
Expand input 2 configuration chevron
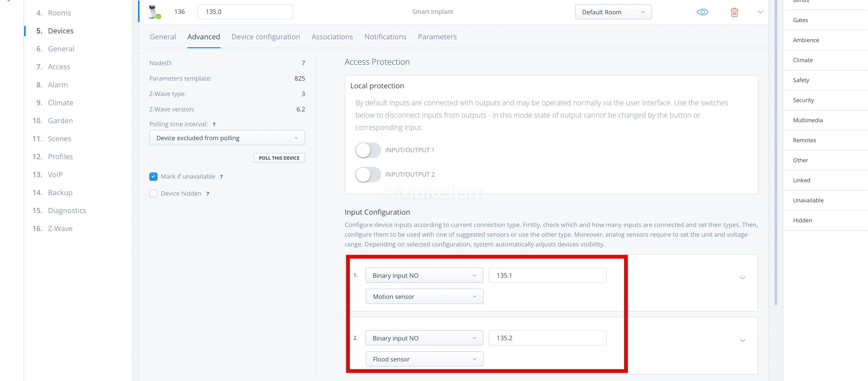click(742, 340)
